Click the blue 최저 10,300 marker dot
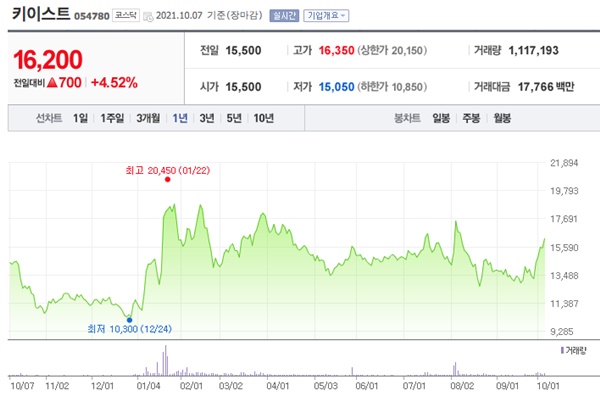600x401 pixels. point(129,320)
